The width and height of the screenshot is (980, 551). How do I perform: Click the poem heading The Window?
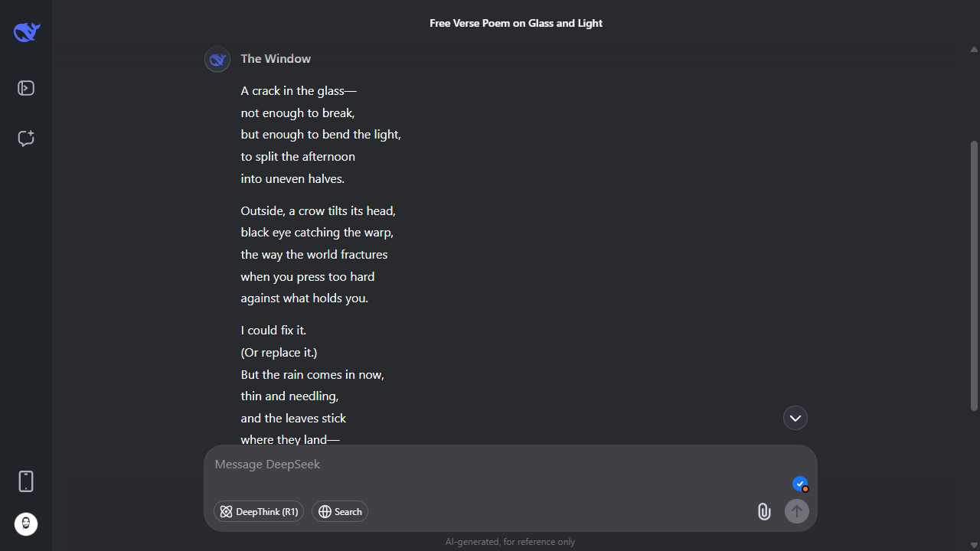tap(276, 59)
